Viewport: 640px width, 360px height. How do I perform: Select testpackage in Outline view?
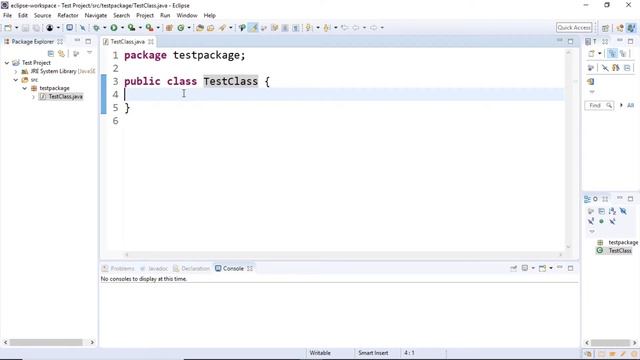pos(623,242)
